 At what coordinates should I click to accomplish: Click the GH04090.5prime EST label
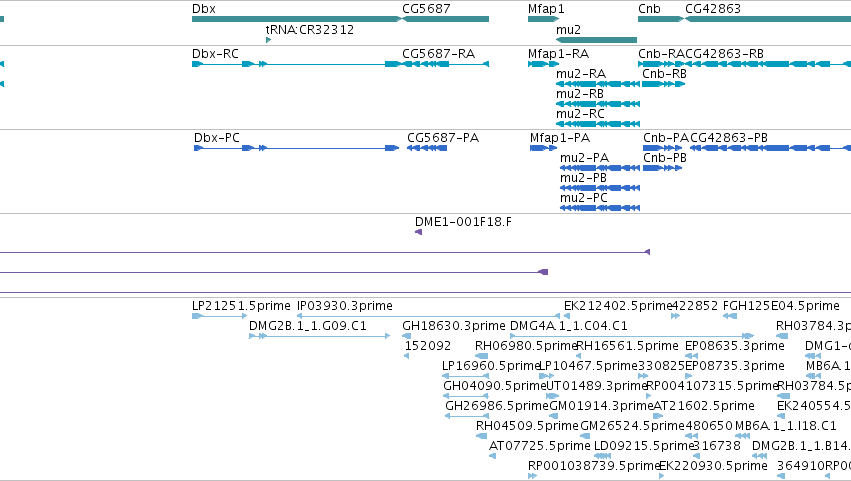tap(494, 387)
